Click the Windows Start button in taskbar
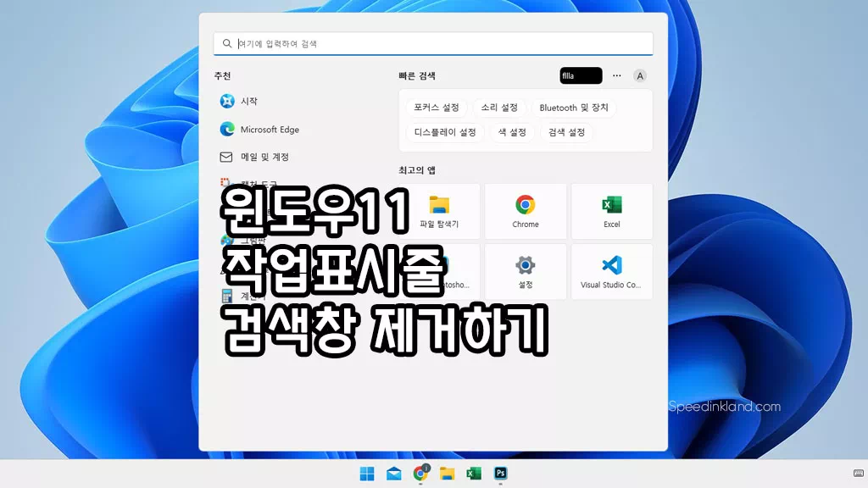The height and width of the screenshot is (488, 868). [367, 474]
